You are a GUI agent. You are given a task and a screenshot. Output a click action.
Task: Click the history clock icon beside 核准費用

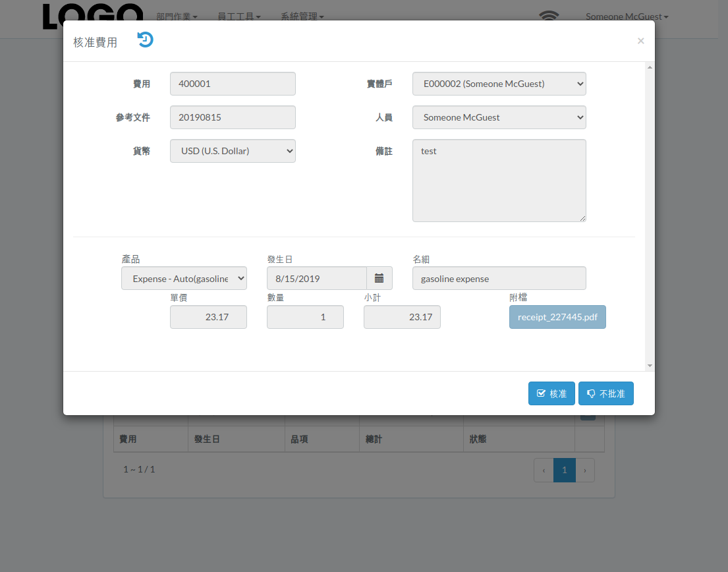point(146,40)
